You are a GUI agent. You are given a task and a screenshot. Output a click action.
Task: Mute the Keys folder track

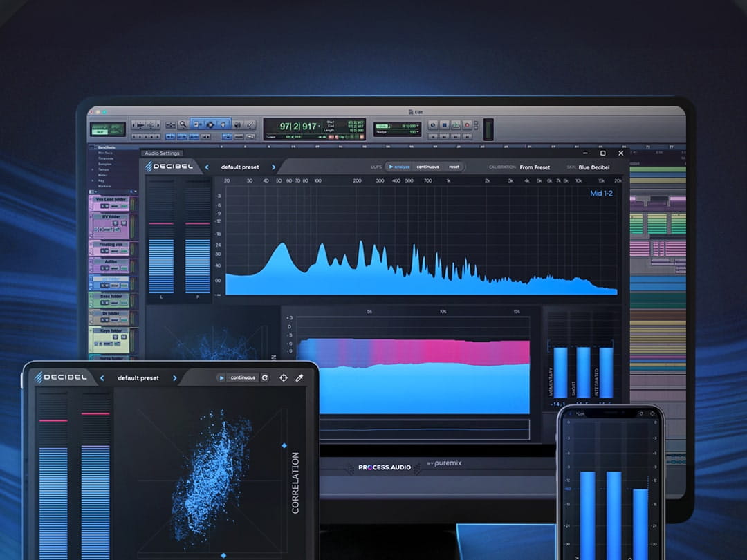point(123,337)
